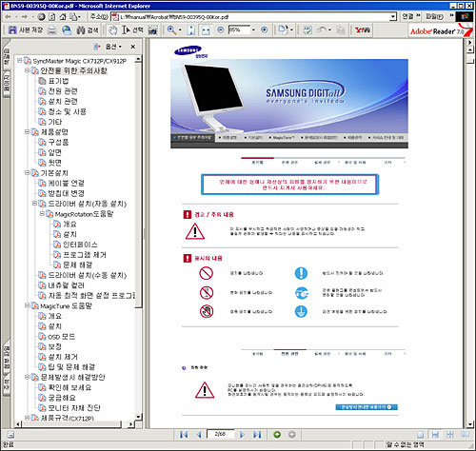
Task: Click the IE Stop/Refresh icon in browser toolbar
Action: (x=41, y=16)
